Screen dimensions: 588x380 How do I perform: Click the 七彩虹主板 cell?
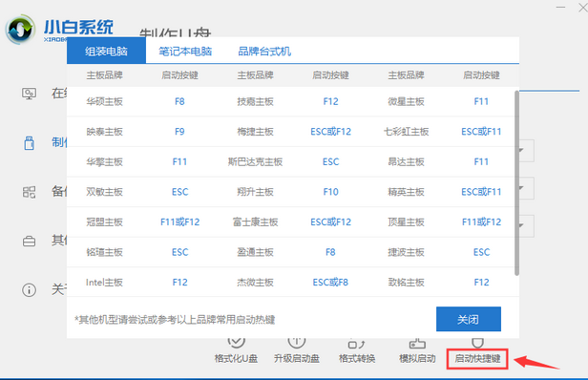pyautogui.click(x=406, y=132)
